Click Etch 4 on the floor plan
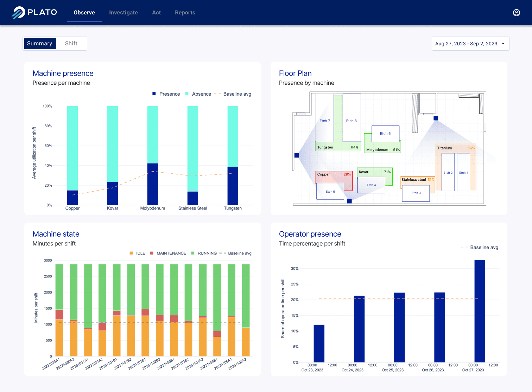 371,185
